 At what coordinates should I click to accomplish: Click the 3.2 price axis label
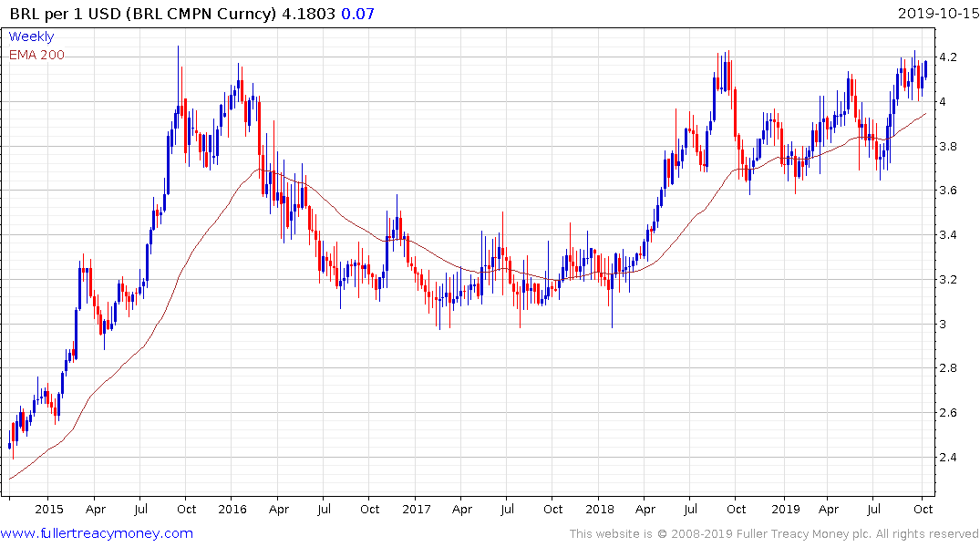click(x=948, y=280)
